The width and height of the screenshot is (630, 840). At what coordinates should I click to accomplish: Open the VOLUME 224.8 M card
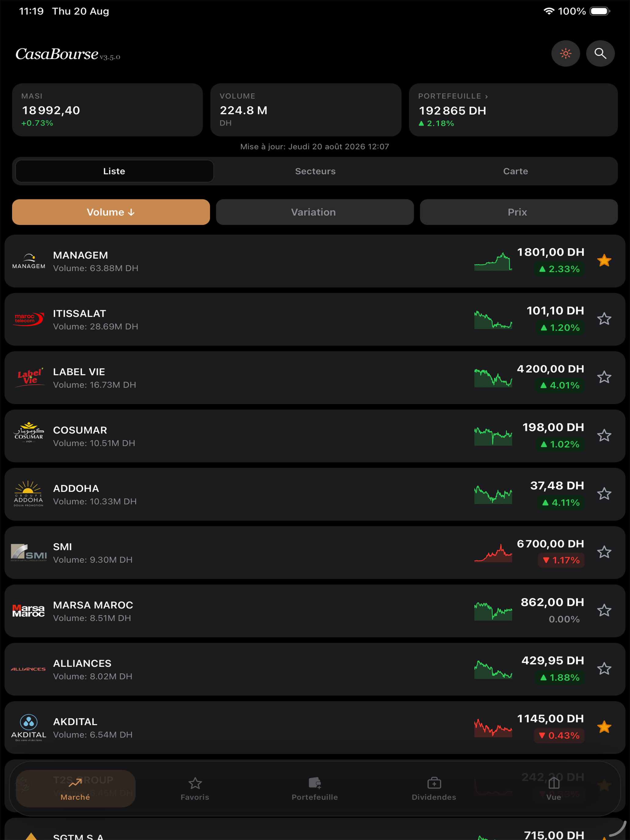tap(306, 110)
